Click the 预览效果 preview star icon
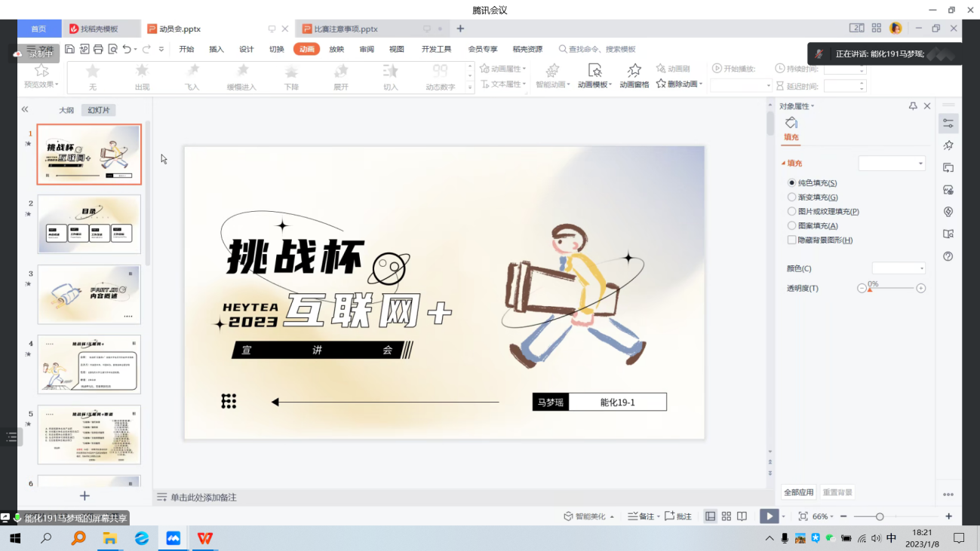Viewport: 980px width, 551px height. [x=41, y=70]
